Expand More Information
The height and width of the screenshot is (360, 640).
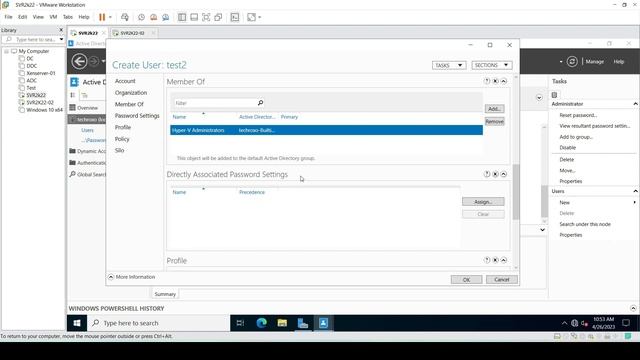132,277
